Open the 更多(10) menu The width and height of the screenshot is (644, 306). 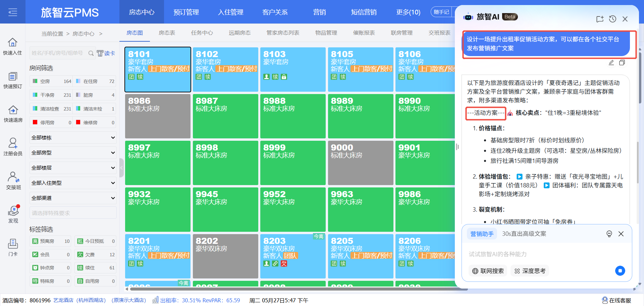[x=408, y=12]
